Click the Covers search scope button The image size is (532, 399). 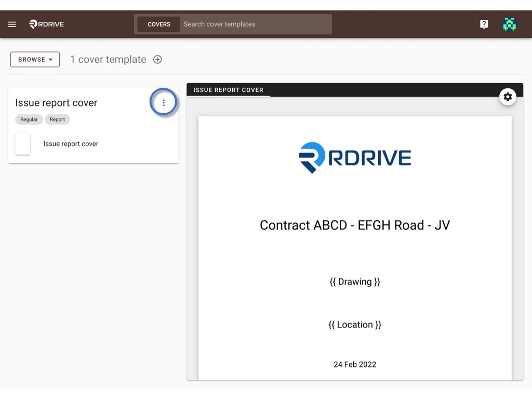pos(159,24)
